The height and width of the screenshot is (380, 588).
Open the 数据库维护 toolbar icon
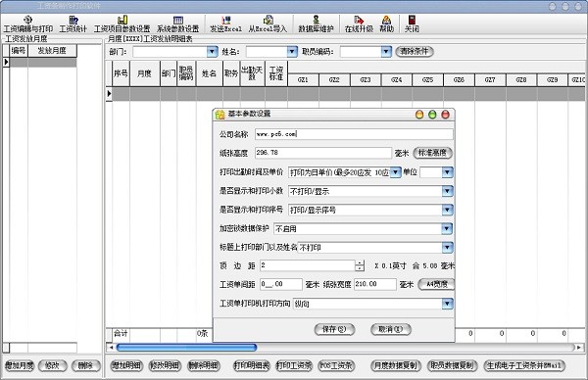click(x=317, y=24)
